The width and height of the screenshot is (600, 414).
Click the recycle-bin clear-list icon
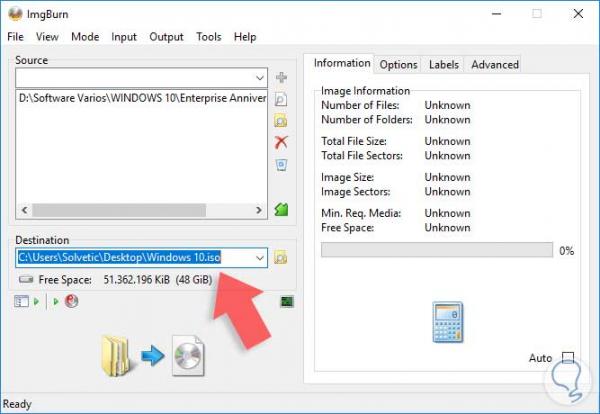point(282,165)
